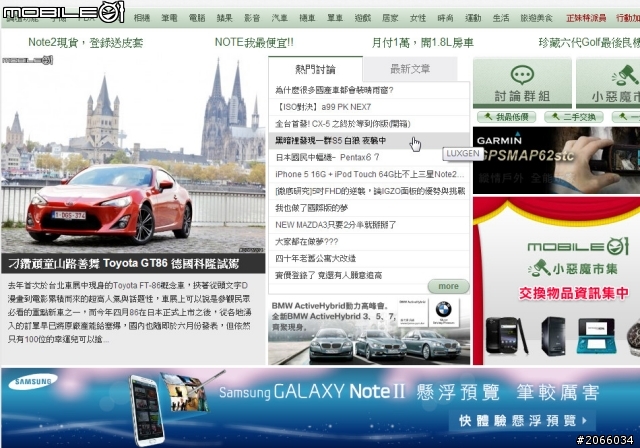Click the 交換物品資訊集中 text in the market banner
The width and height of the screenshot is (640, 448).
click(573, 293)
